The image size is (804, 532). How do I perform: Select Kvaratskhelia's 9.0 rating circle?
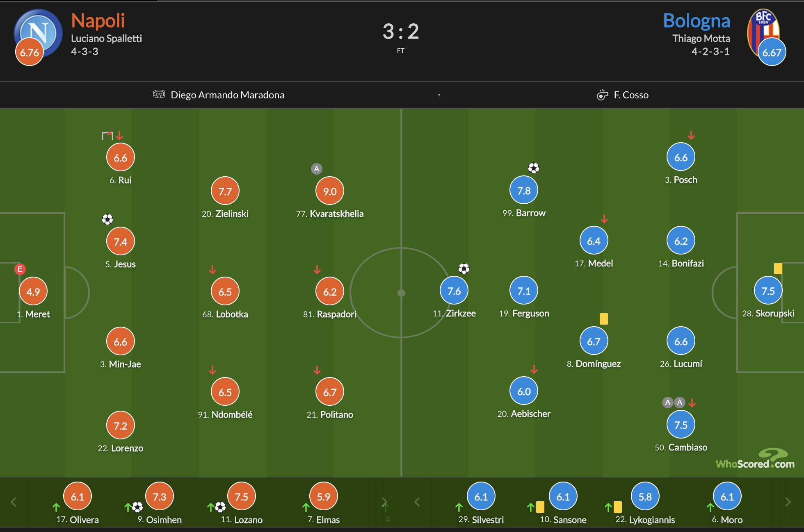[329, 191]
